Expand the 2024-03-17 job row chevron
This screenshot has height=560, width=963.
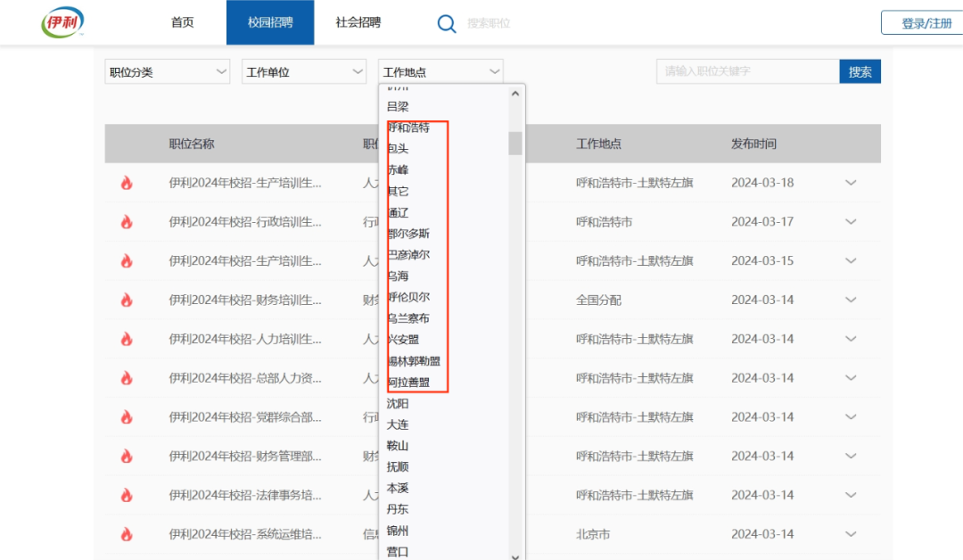851,222
